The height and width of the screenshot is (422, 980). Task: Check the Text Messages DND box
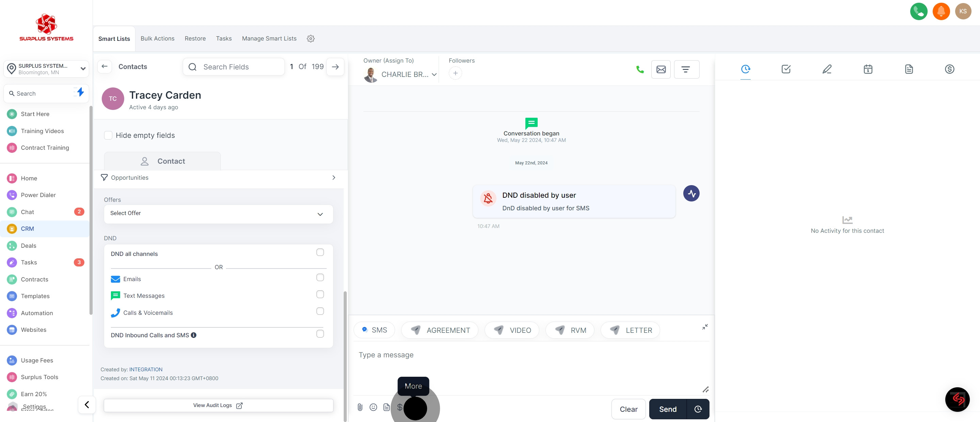pyautogui.click(x=320, y=294)
